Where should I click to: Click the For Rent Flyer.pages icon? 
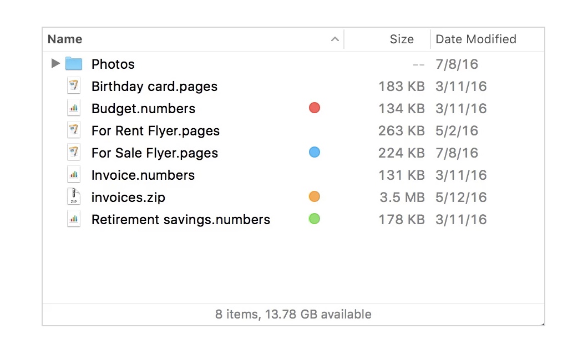pos(74,130)
